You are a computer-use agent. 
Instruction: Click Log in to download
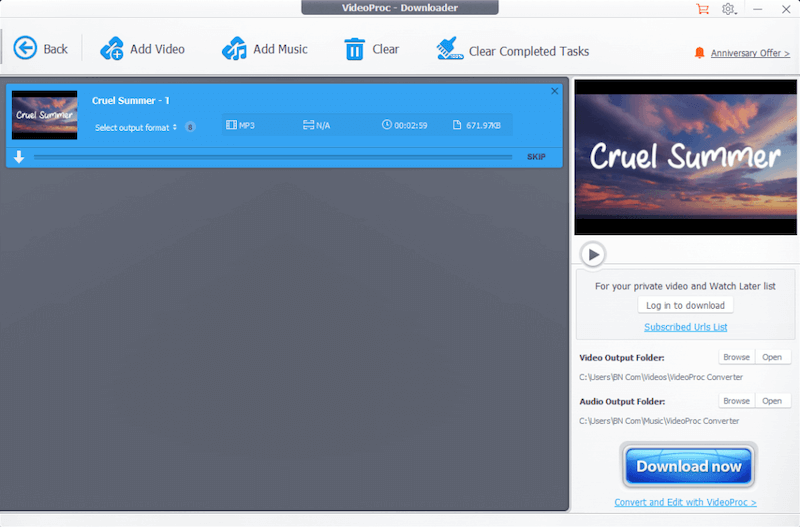(685, 305)
